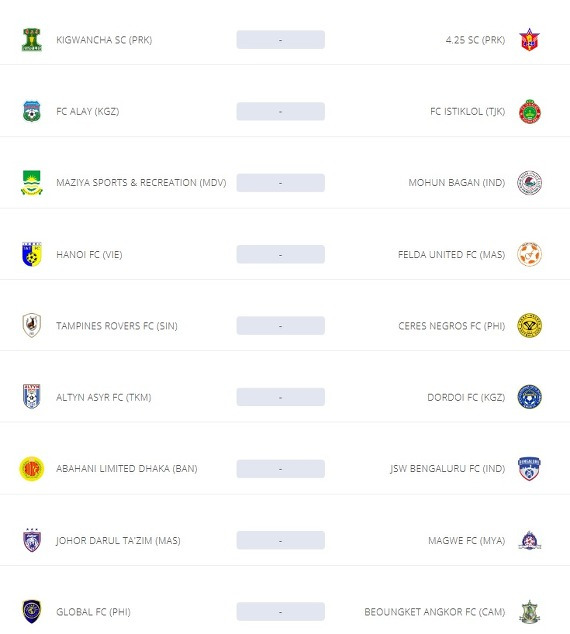Open the Felda United FC team link
The width and height of the screenshot is (570, 634).
click(452, 254)
